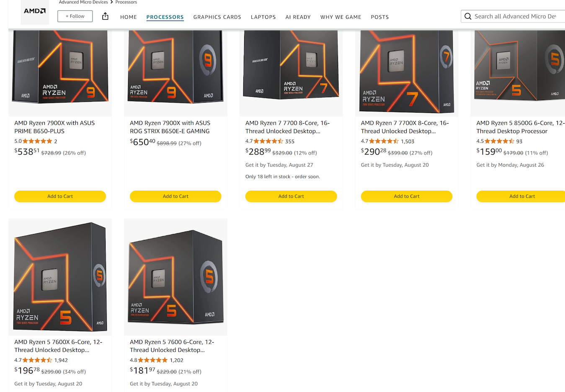Click the share icon beside Follow
Image resolution: width=565 pixels, height=392 pixels.
105,16
